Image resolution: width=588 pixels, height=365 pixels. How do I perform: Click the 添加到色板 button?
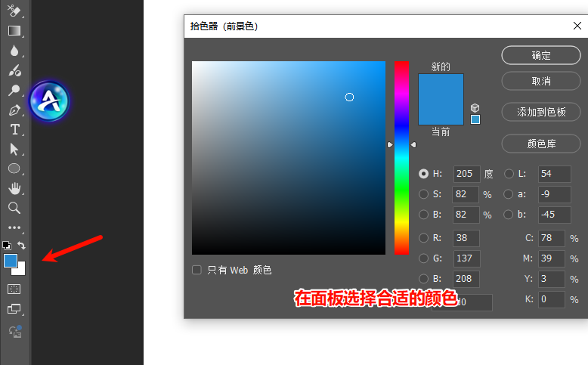(x=541, y=112)
